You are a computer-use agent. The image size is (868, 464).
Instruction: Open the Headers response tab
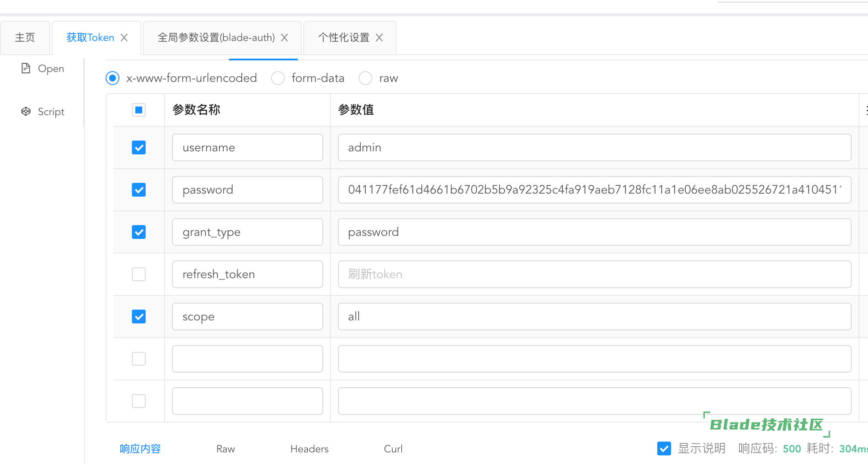point(309,449)
